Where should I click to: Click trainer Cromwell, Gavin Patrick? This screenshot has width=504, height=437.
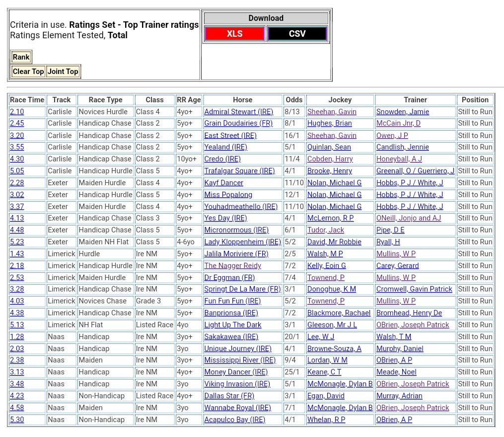point(414,289)
